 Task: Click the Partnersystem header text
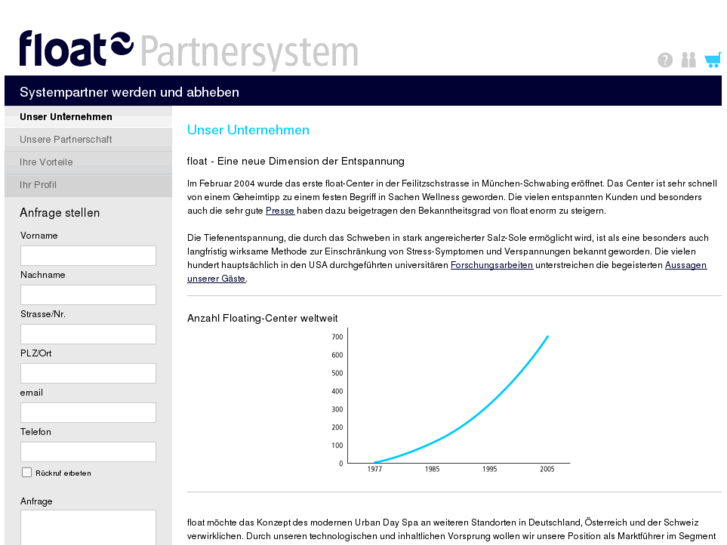(x=249, y=52)
